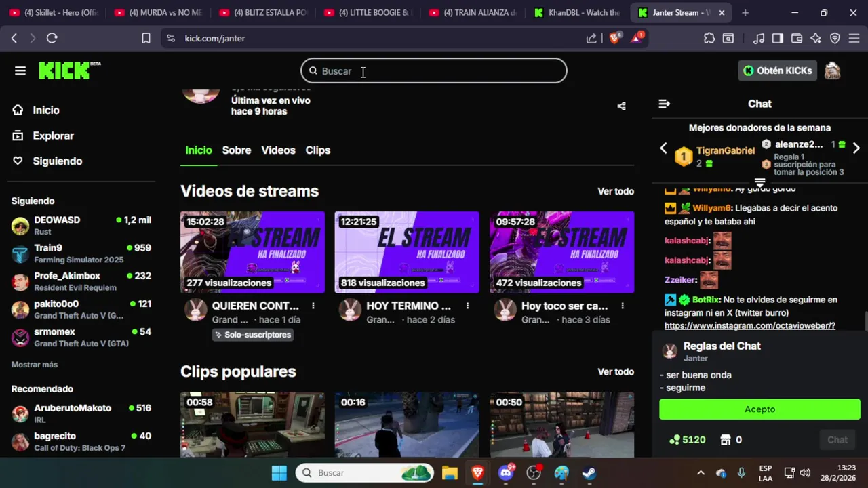Bookmark this page icon in address bar
This screenshot has height=488, width=868.
(146, 39)
